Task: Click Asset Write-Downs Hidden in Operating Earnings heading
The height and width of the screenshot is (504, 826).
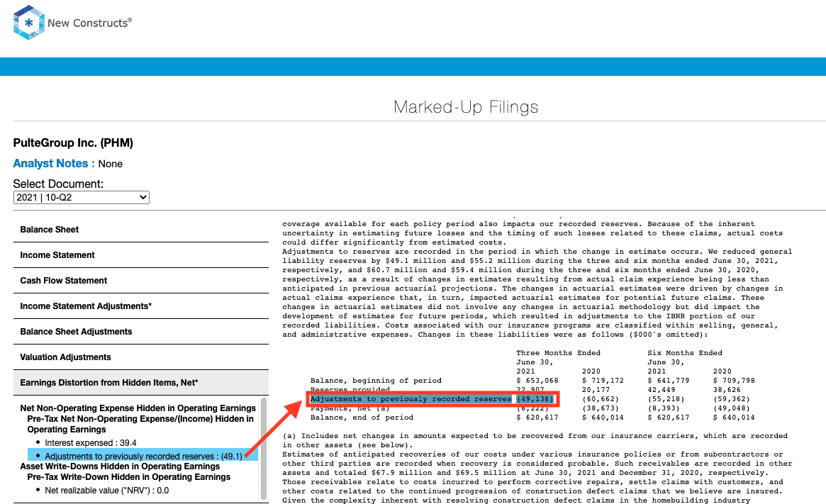Action: click(120, 466)
